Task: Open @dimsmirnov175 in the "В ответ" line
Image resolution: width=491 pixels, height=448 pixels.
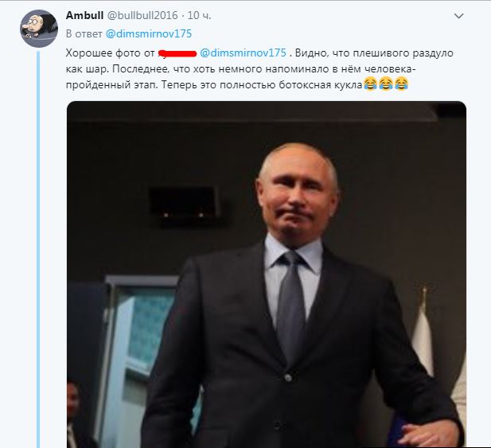Action: (x=148, y=33)
